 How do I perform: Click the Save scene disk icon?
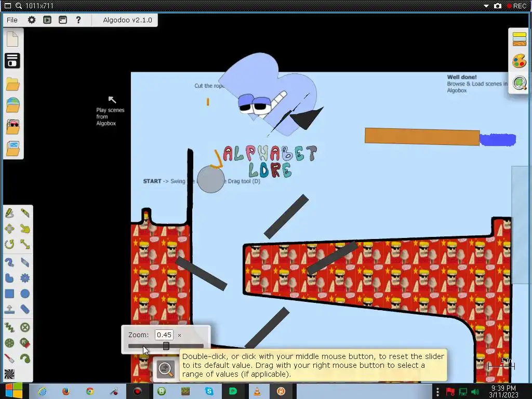pos(12,61)
